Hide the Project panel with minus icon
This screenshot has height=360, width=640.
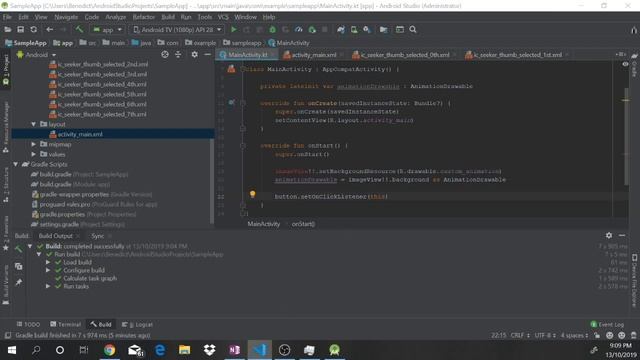tap(207, 54)
